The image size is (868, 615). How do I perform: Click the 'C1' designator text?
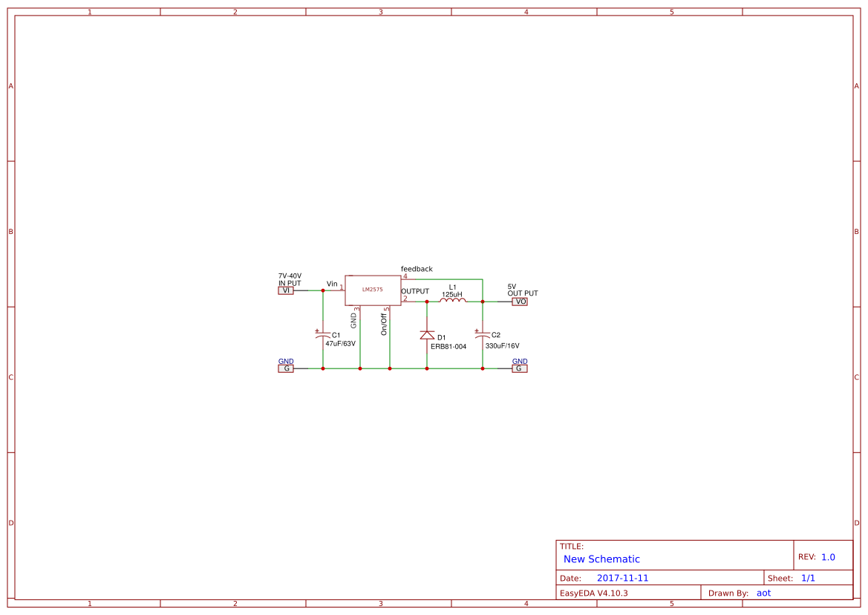[336, 336]
